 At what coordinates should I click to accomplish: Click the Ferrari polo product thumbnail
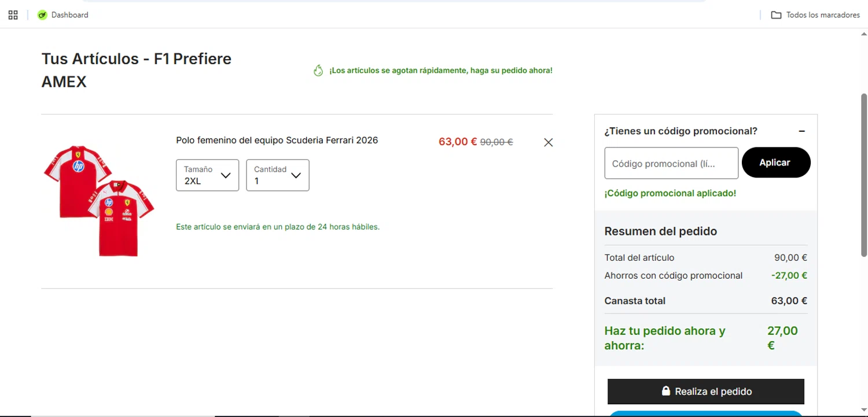99,200
